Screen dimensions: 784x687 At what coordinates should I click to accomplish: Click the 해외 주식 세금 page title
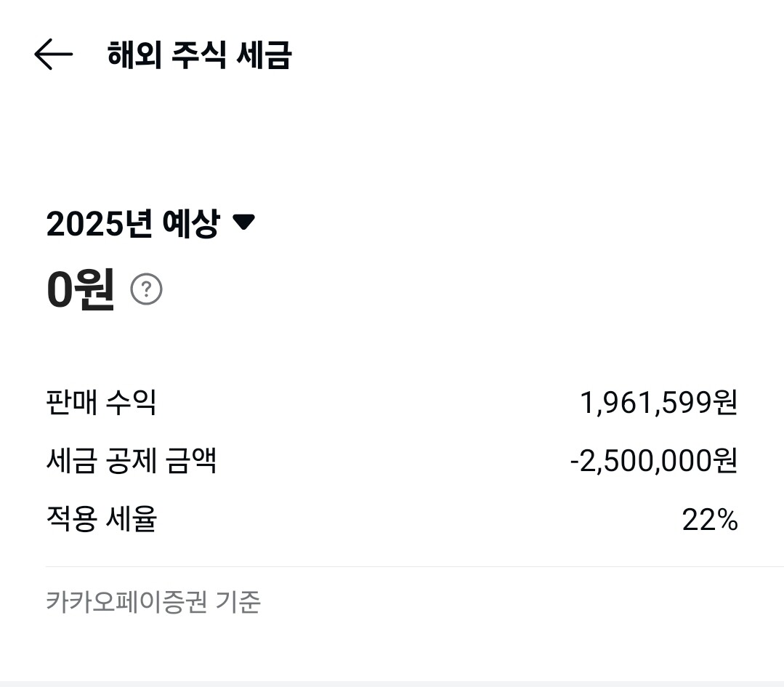click(x=199, y=55)
